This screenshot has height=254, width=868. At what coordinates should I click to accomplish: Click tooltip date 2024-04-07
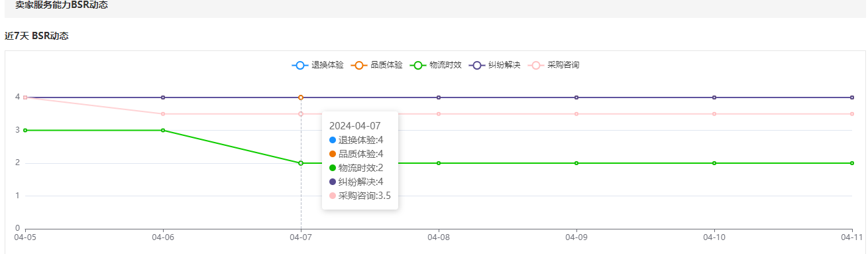tap(355, 125)
